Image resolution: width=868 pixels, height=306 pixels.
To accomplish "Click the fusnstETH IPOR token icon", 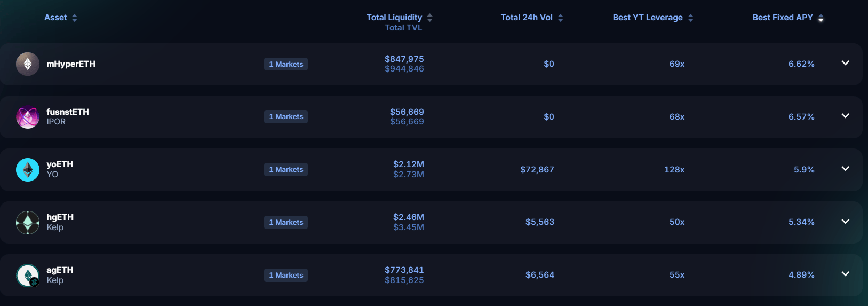I will (28, 117).
